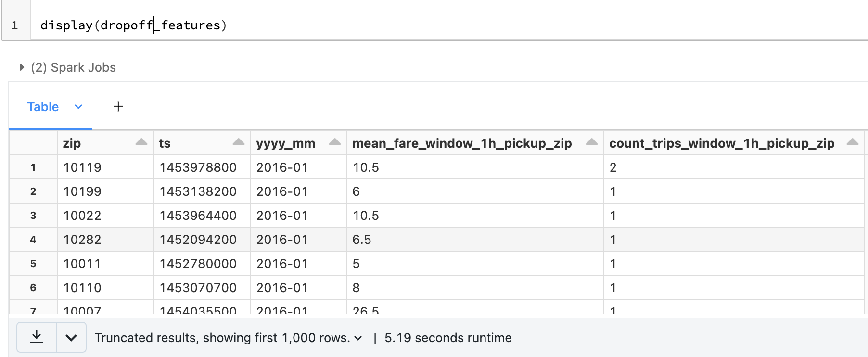This screenshot has height=357, width=868.
Task: Select timestamp cell 1453138200
Action: click(x=198, y=191)
